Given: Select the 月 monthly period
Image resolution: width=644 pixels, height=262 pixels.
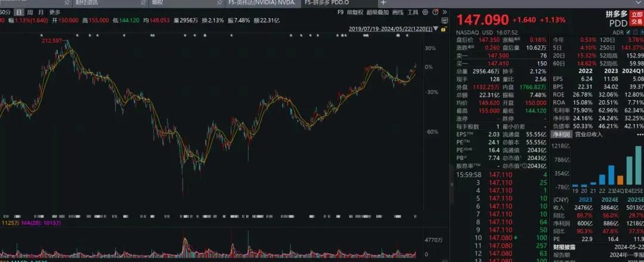Looking at the screenshot, I should coord(41,13).
